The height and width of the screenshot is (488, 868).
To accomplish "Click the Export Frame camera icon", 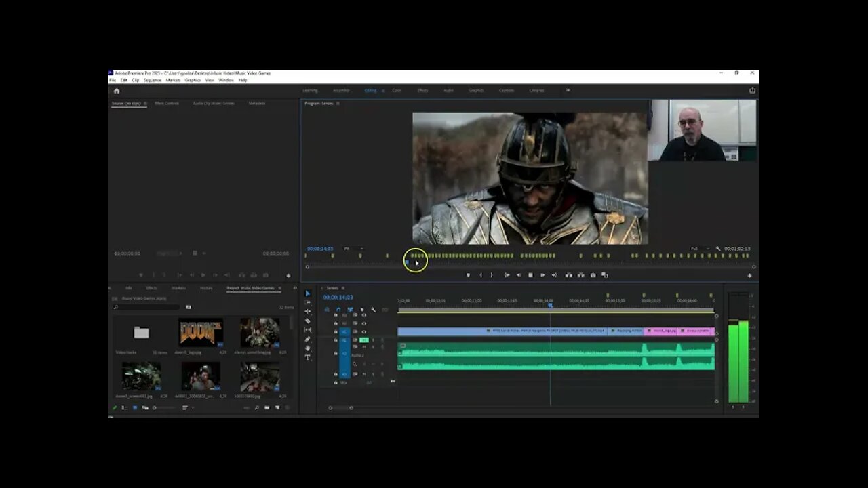I will coord(593,275).
